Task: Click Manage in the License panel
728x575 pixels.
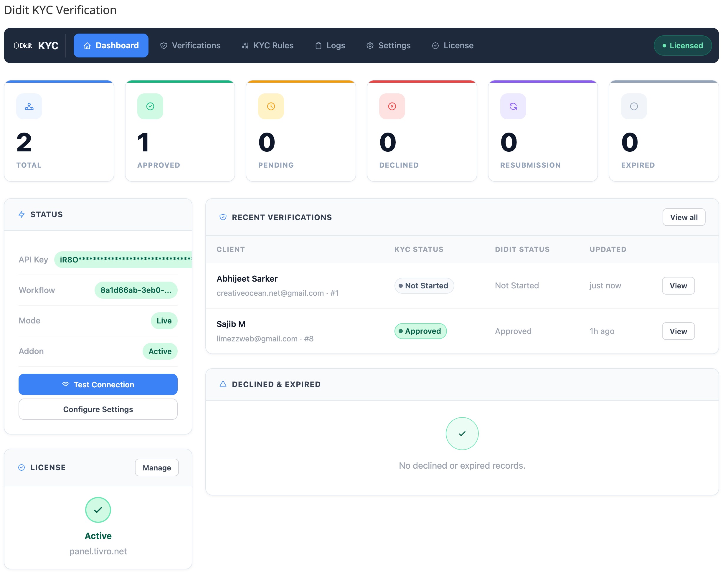Action: coord(156,467)
